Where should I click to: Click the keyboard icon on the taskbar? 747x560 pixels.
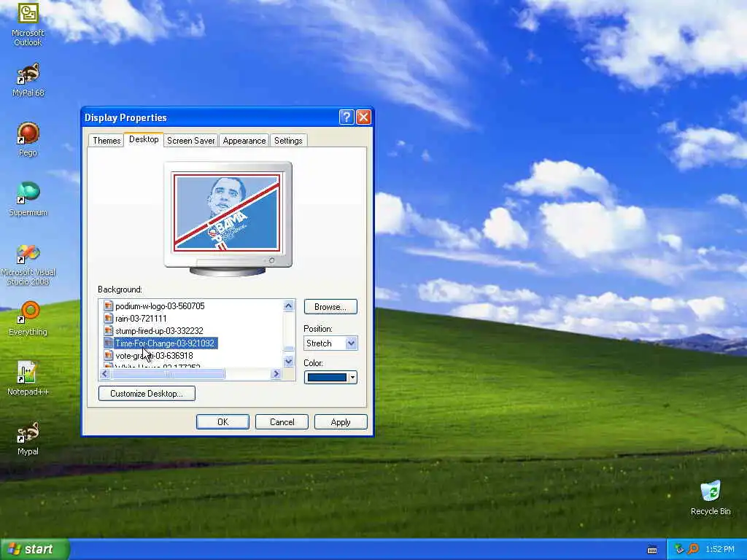[x=652, y=550]
